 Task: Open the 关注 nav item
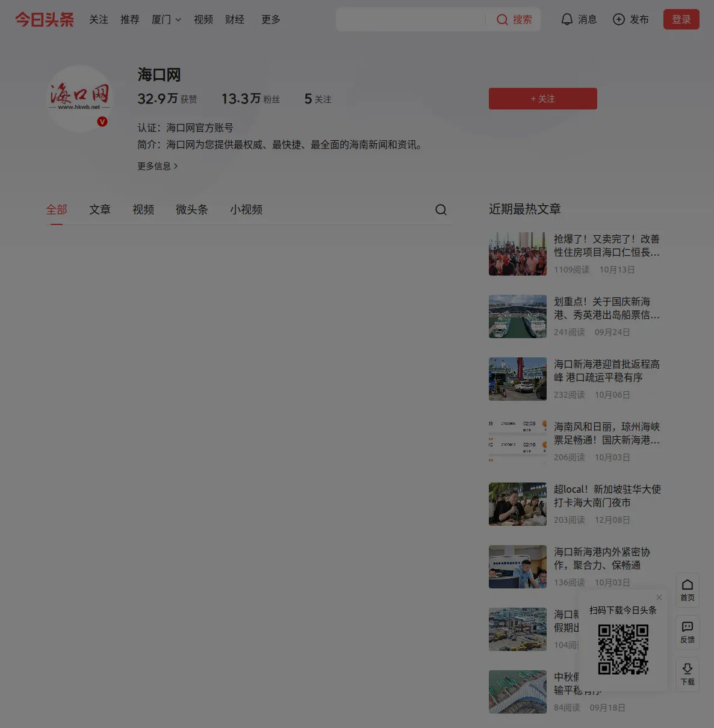point(99,20)
